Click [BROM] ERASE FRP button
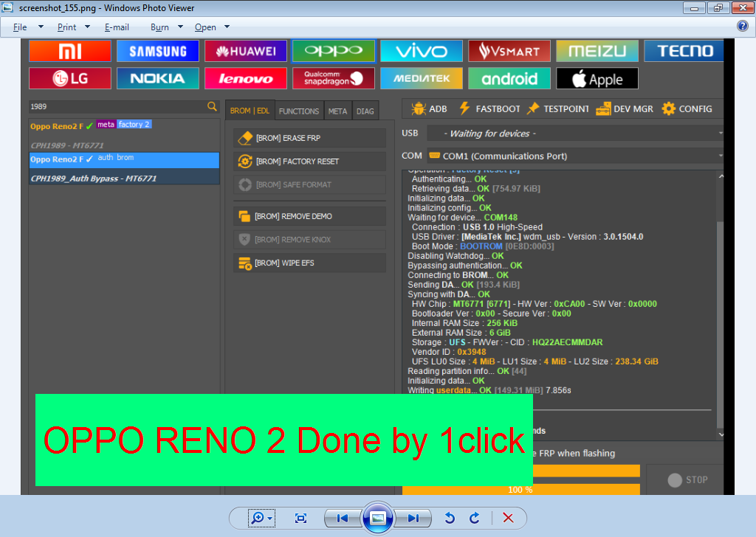 point(309,138)
